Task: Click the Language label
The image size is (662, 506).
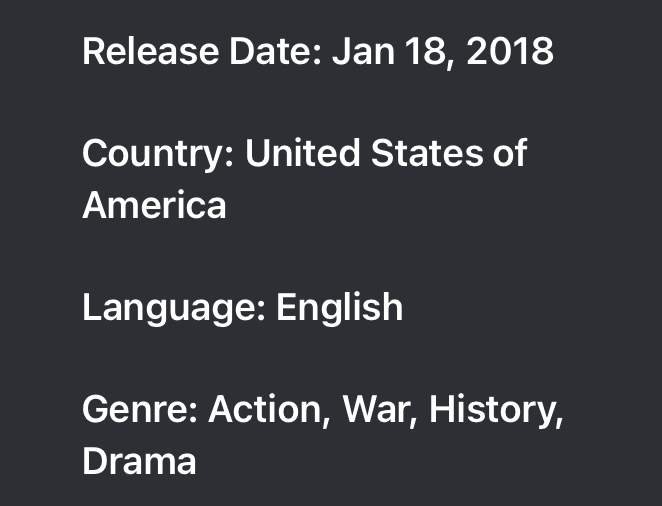Action: [x=174, y=309]
